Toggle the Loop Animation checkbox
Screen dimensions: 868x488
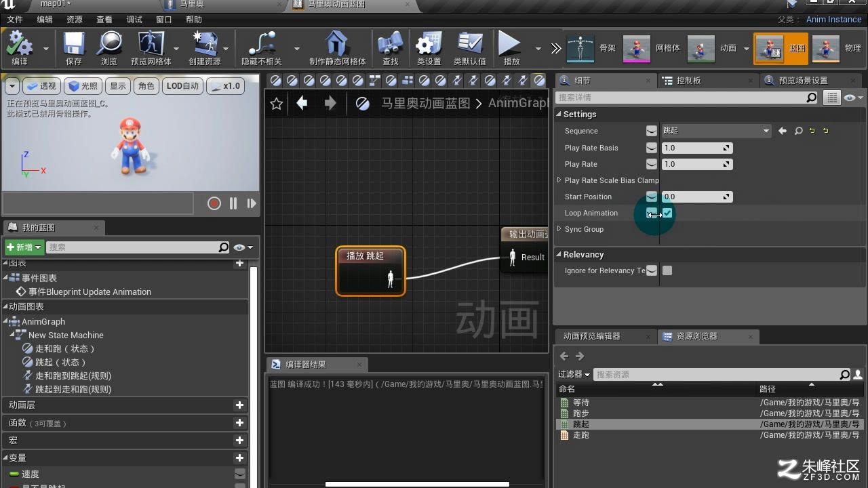(667, 213)
